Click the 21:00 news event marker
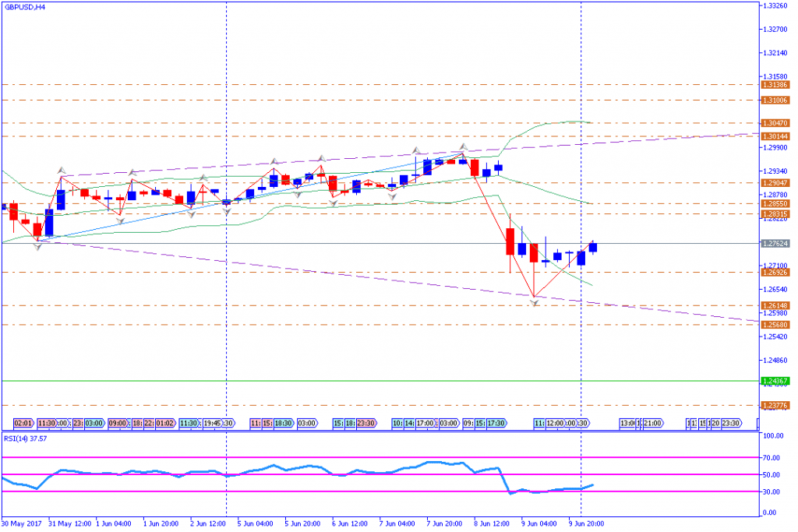 click(653, 423)
